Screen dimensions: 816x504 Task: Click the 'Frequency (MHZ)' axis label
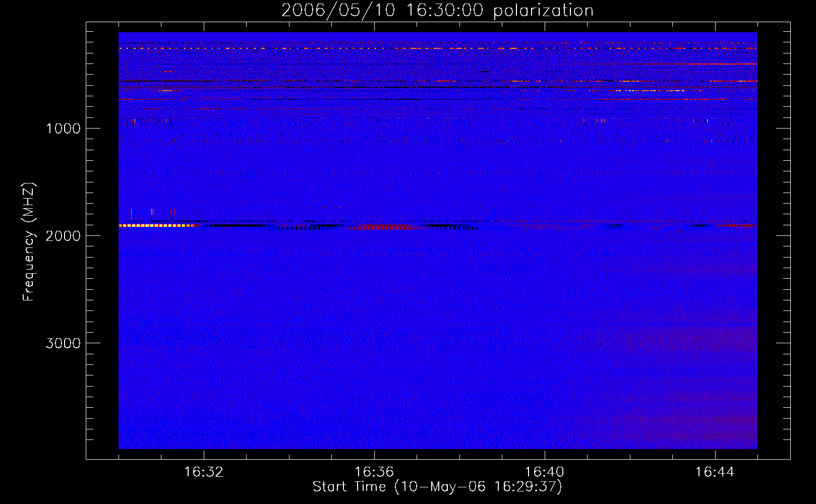[x=29, y=242]
